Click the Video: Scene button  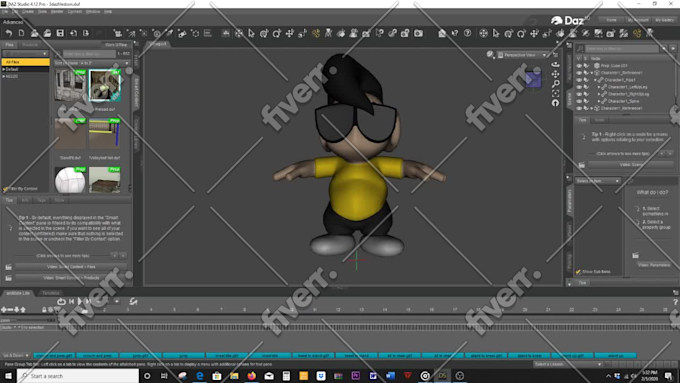click(631, 165)
